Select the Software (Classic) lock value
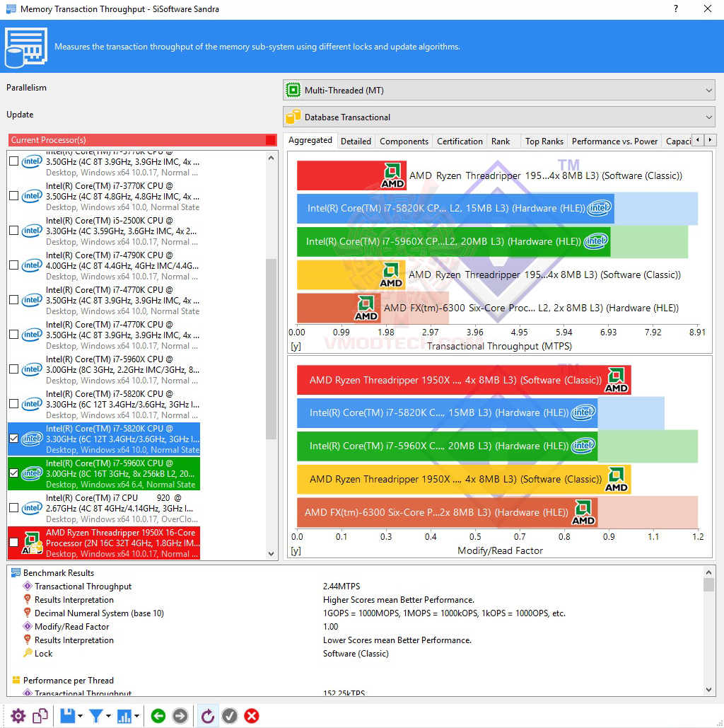The image size is (724, 728). point(356,653)
